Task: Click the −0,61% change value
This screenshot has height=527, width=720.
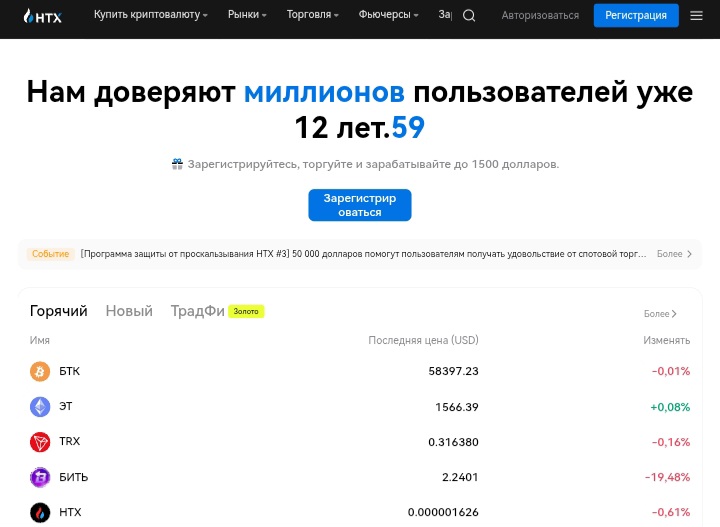Action: point(671,512)
